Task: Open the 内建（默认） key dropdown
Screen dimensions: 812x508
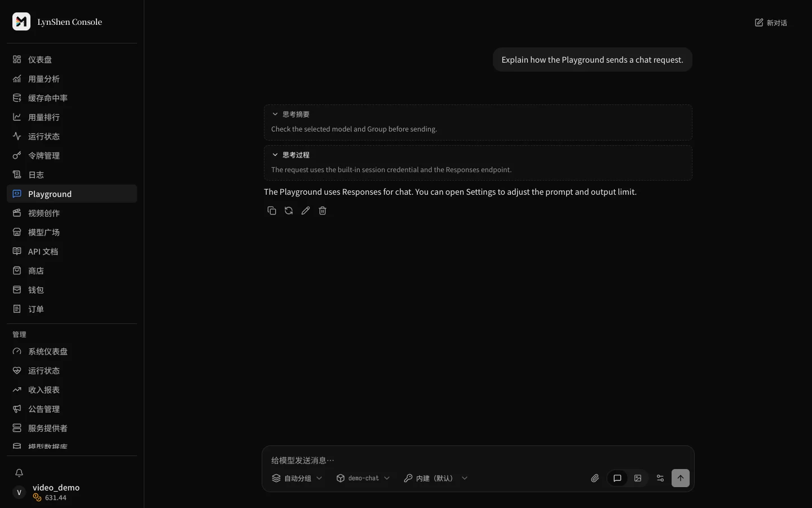Action: pyautogui.click(x=436, y=478)
